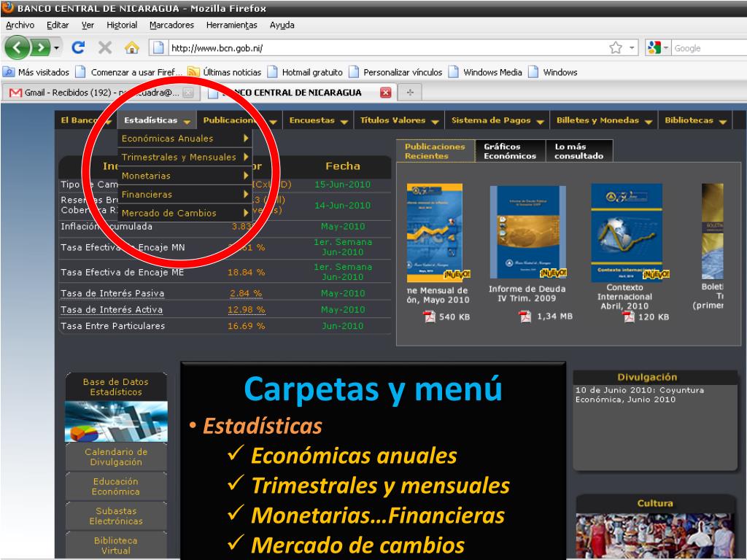
Task: Open Personalizar vínculos bookmark
Action: pyautogui.click(x=396, y=72)
